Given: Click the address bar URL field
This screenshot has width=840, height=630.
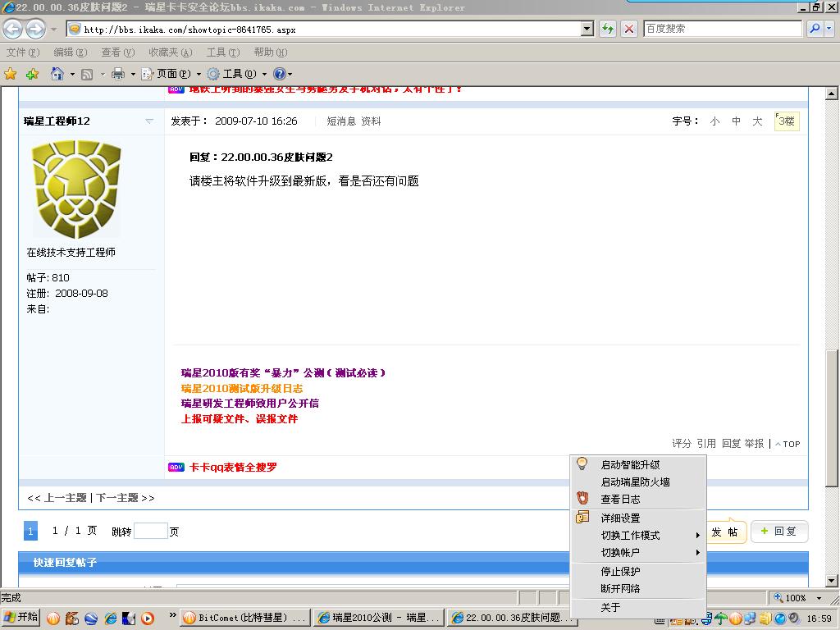Looking at the screenshot, I should pos(323,29).
